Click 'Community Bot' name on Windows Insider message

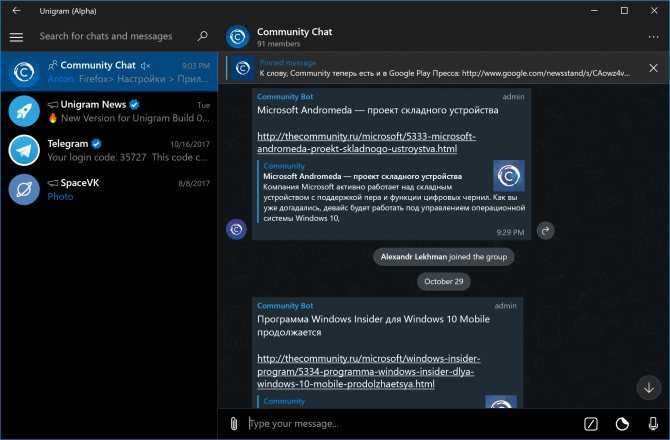(285, 306)
